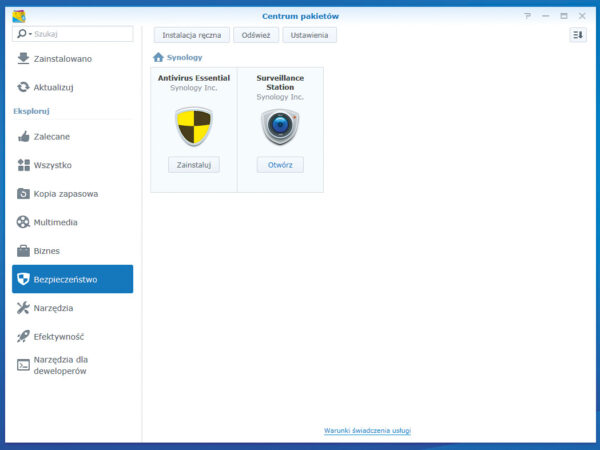Click the Antivirus Essential shield icon

tap(194, 127)
